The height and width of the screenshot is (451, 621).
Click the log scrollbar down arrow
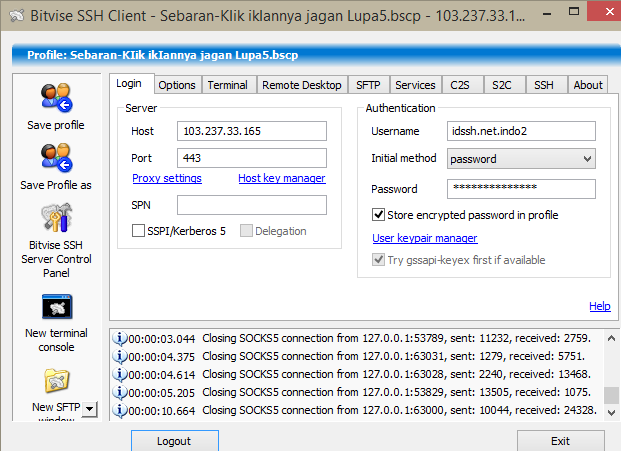pos(611,413)
